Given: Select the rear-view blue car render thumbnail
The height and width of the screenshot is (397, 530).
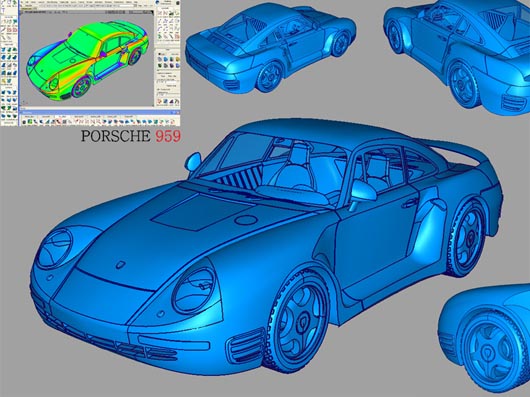Looking at the screenshot, I should (270, 47).
